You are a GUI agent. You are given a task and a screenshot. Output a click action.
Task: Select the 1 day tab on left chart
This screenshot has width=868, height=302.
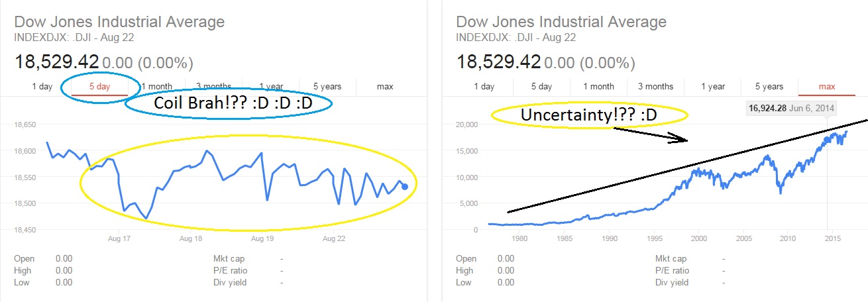[42, 87]
